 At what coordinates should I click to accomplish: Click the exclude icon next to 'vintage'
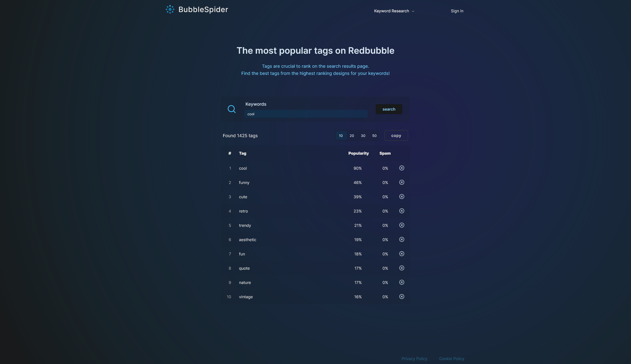coord(401,297)
